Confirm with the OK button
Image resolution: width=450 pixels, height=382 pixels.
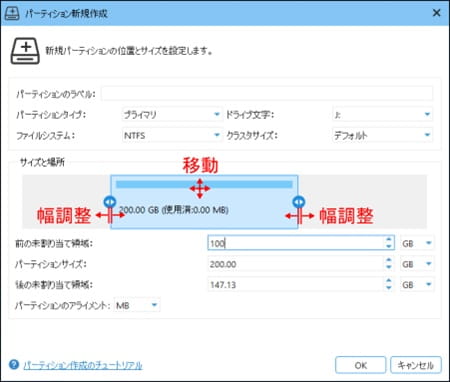point(360,365)
